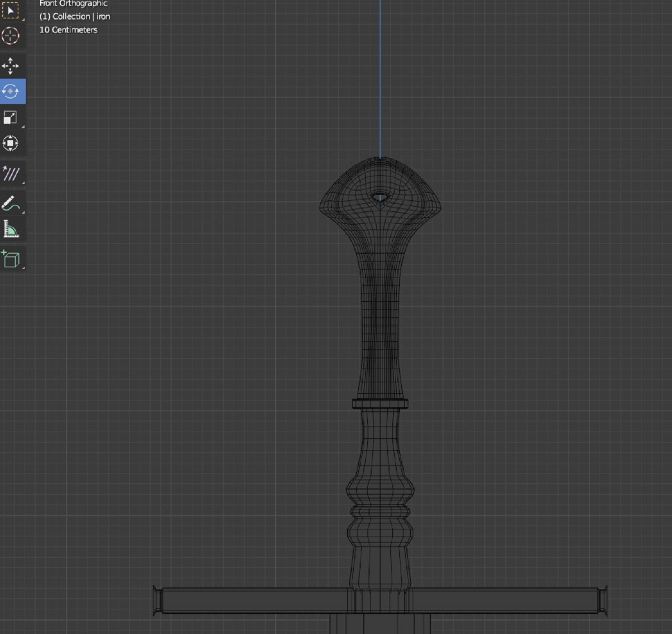
Task: Select the Annotate pencil tool
Action: click(x=10, y=203)
